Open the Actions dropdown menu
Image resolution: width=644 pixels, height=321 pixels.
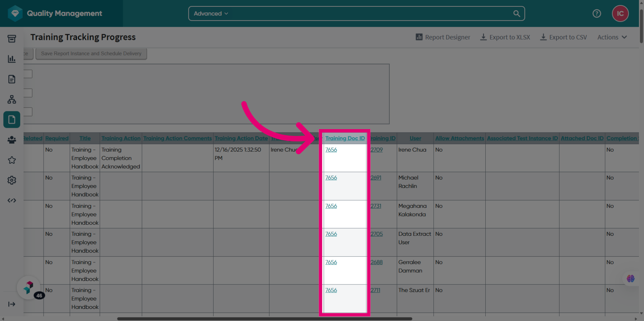click(x=612, y=37)
